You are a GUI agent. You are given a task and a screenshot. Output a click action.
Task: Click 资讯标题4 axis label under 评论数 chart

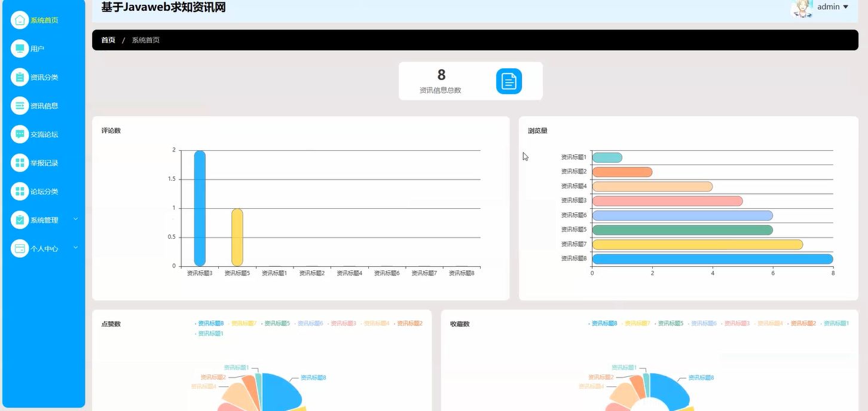350,273
